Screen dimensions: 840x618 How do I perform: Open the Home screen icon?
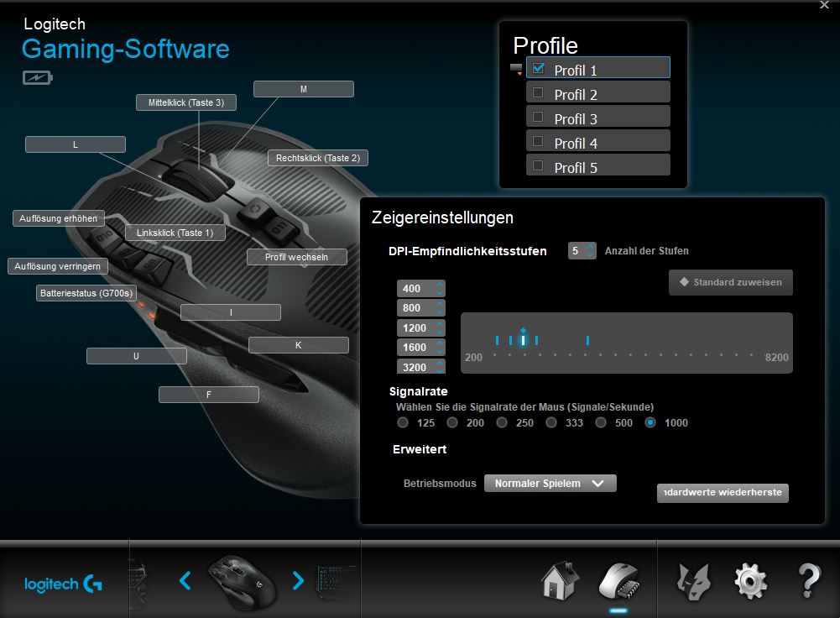[559, 580]
